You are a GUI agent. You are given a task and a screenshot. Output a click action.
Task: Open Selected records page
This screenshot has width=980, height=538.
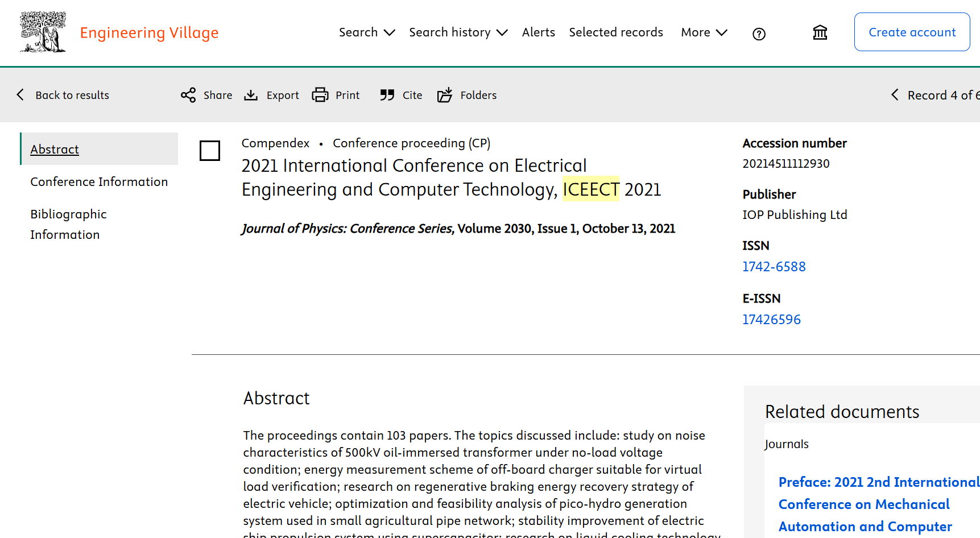pyautogui.click(x=616, y=32)
